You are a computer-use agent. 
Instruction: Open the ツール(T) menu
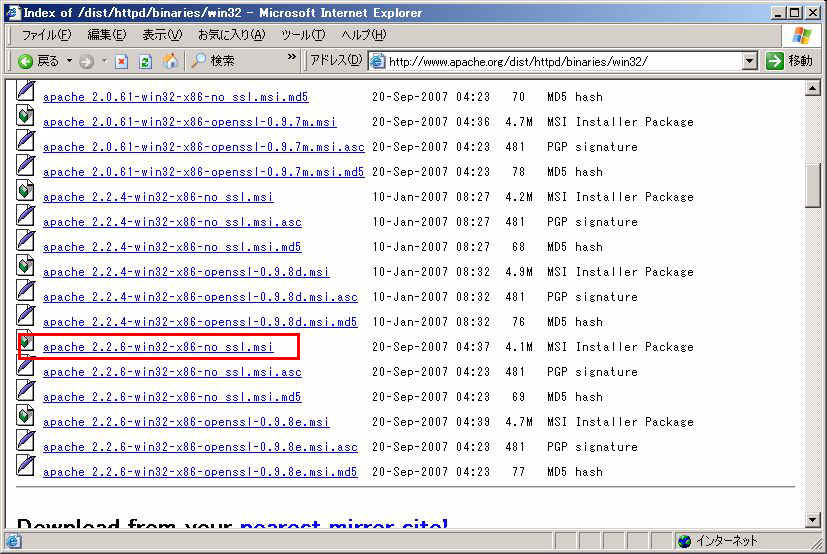point(303,35)
